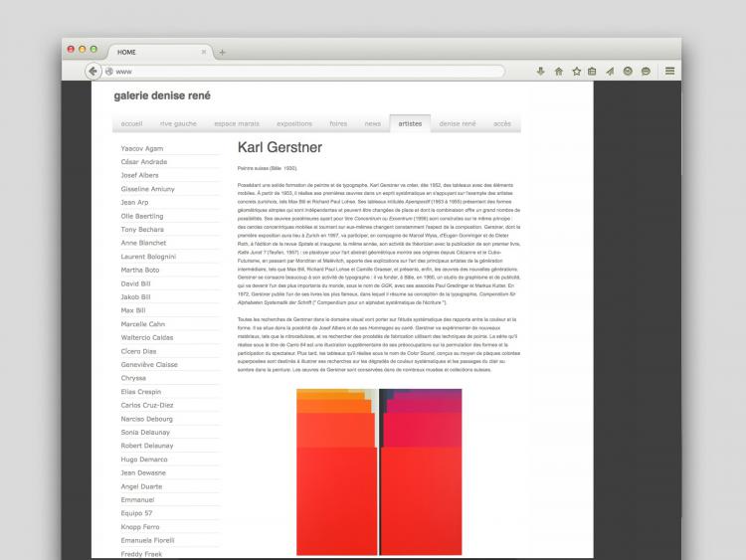746x560 pixels.
Task: Open the foires navigation tab
Action: 338,123
